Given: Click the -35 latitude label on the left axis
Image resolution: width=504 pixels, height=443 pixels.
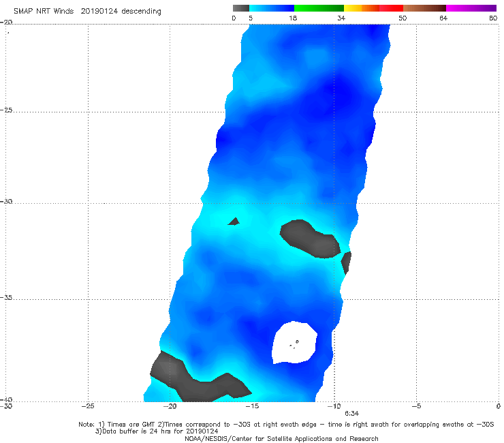Looking at the screenshot, I should pos(6,297).
